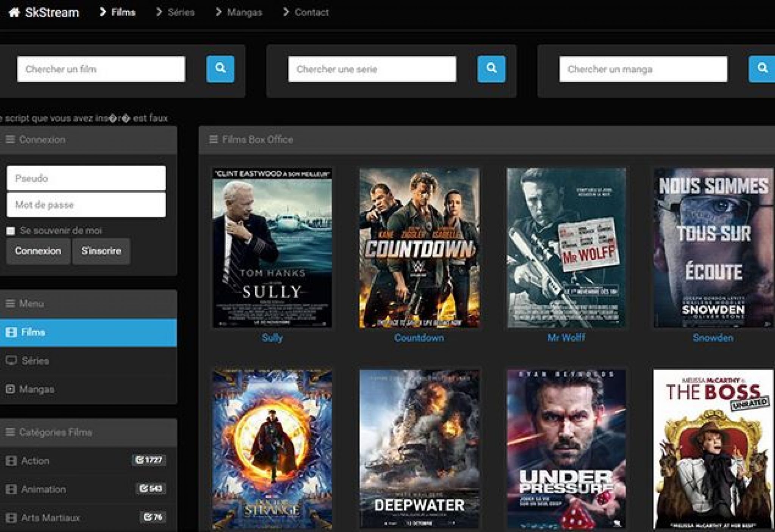Click the Catégories Films hamburger icon
775x532 pixels.
10,432
